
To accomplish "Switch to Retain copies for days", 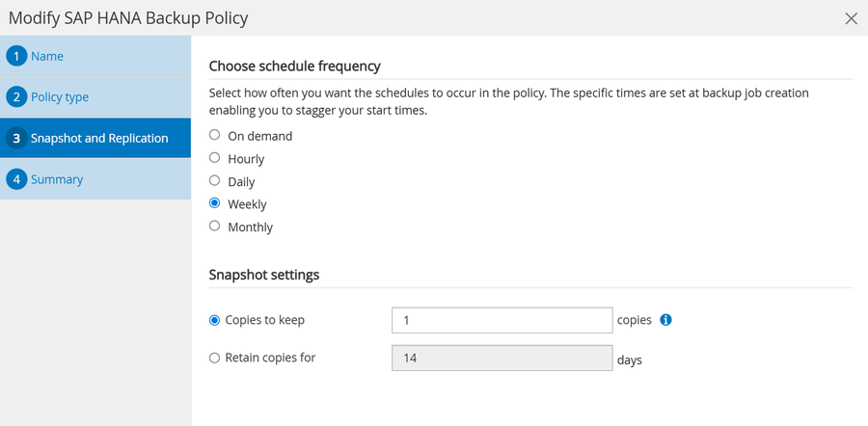I will point(215,358).
